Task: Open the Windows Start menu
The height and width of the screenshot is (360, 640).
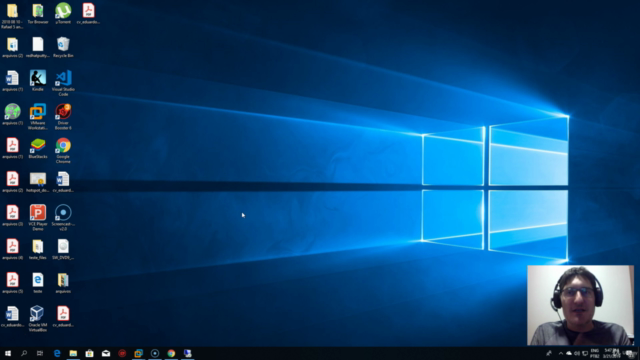Action: tap(8, 353)
